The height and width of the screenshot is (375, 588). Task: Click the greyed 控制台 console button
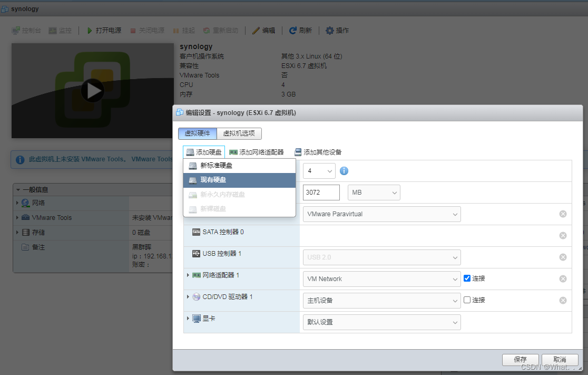click(x=26, y=31)
